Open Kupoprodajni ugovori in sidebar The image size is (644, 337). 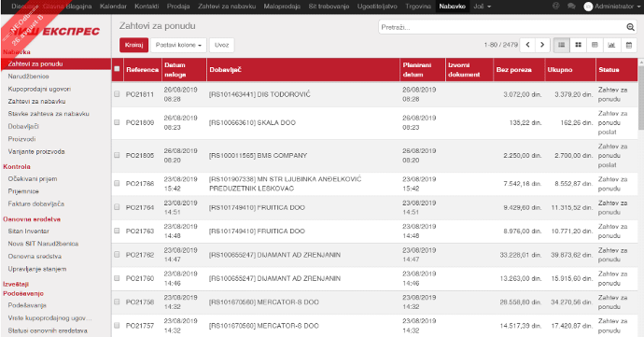39,89
